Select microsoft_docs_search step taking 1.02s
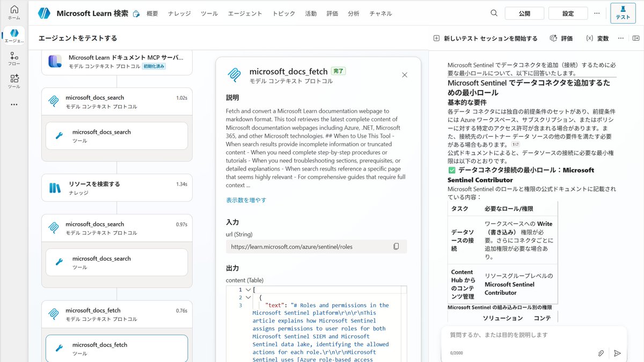The width and height of the screenshot is (644, 362). tap(116, 102)
